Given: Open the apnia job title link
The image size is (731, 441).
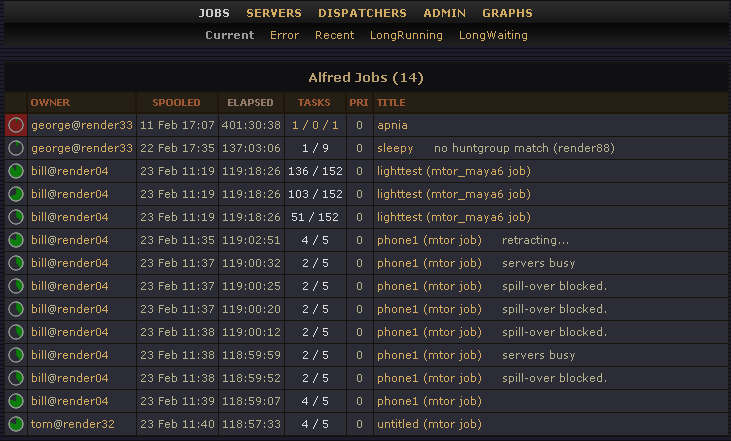Looking at the screenshot, I should (392, 125).
